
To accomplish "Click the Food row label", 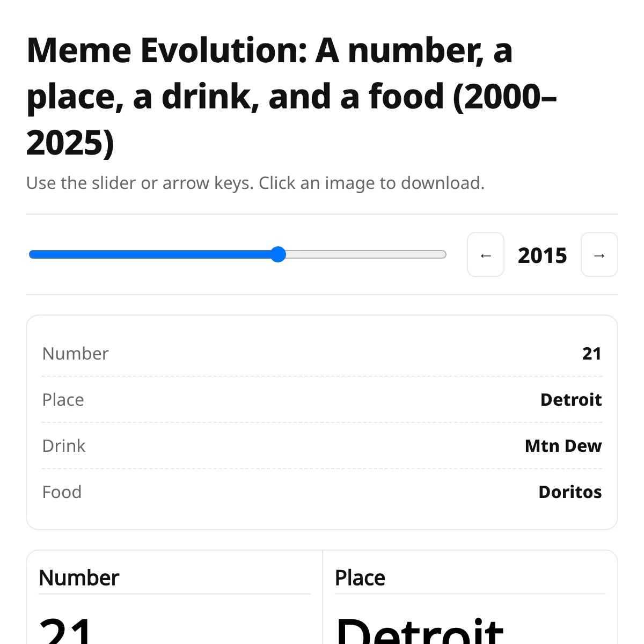I will (x=62, y=492).
